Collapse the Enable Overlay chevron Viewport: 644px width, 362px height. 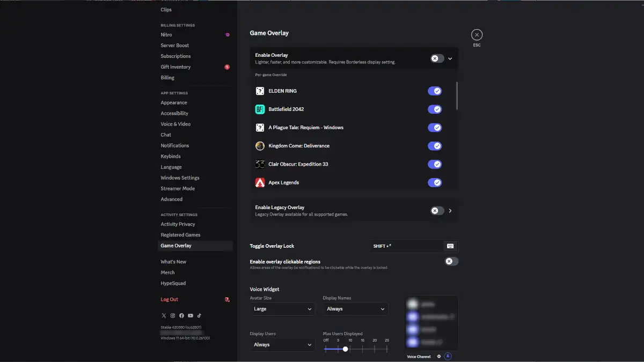coord(450,58)
